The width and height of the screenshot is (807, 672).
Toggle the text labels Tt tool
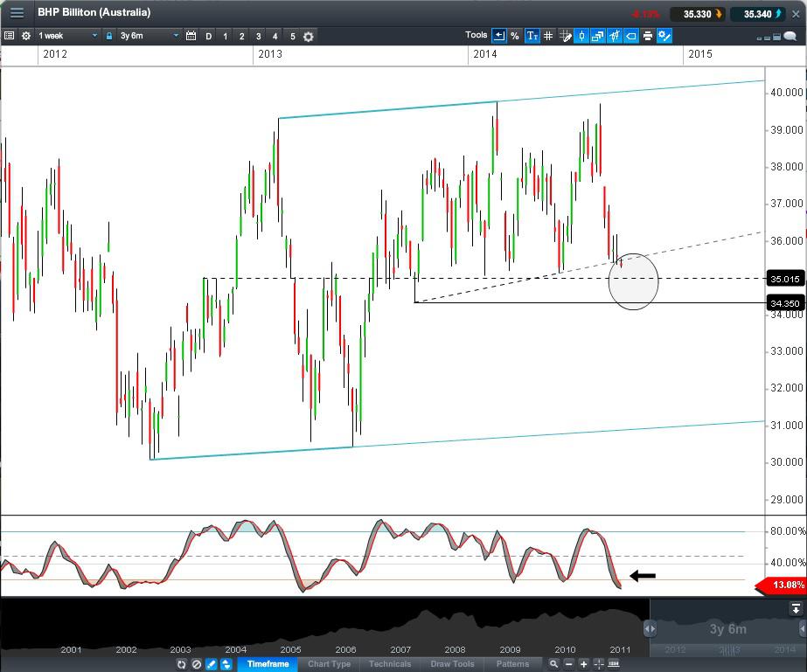tap(532, 36)
